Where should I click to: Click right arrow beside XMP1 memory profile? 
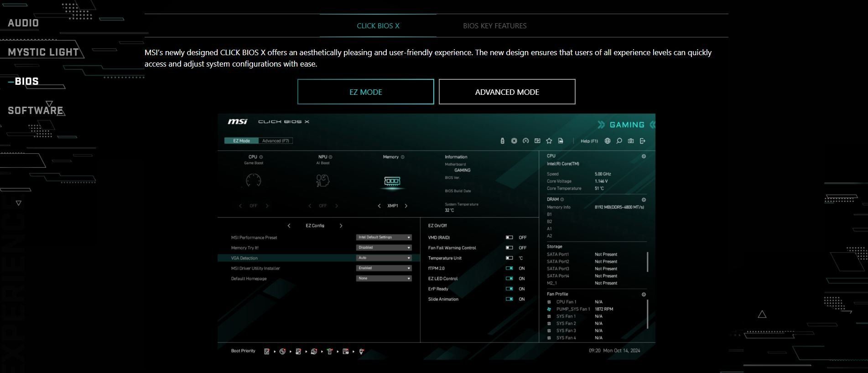(x=406, y=206)
